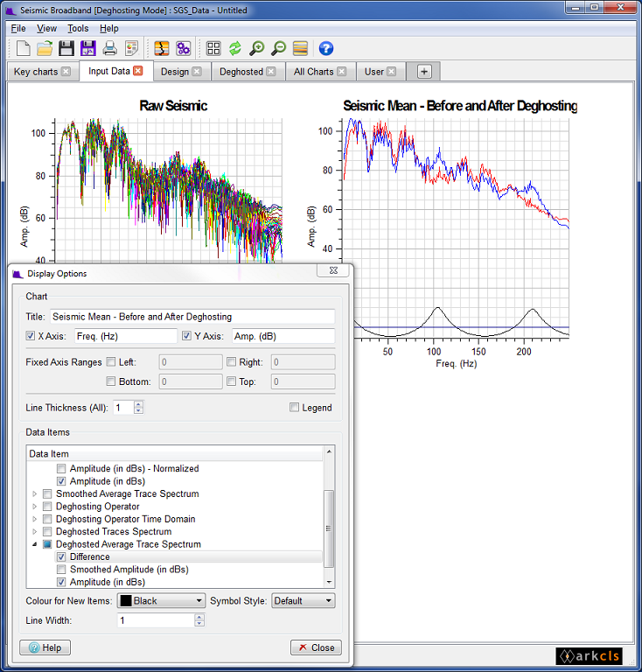Click the chart Title input field

tap(192, 317)
